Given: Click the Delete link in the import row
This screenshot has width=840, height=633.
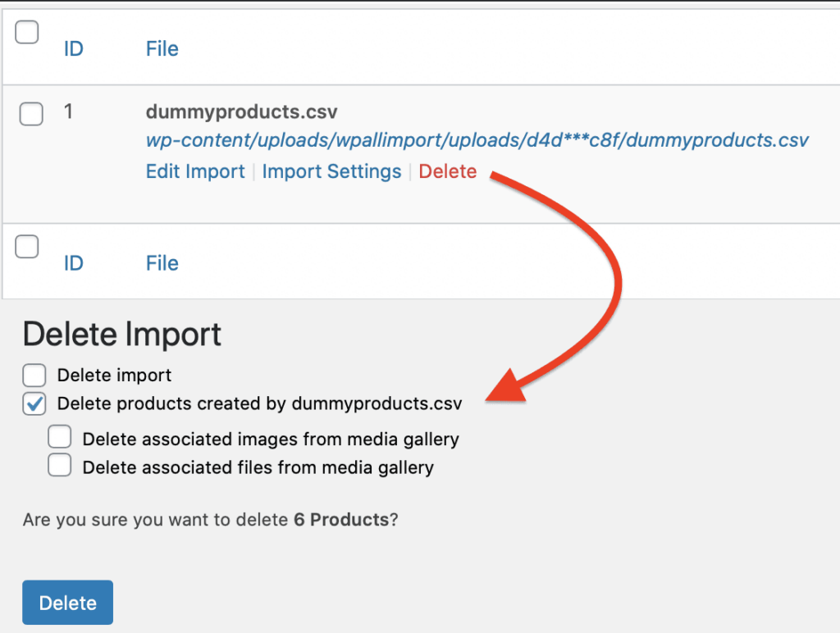Looking at the screenshot, I should click(447, 171).
